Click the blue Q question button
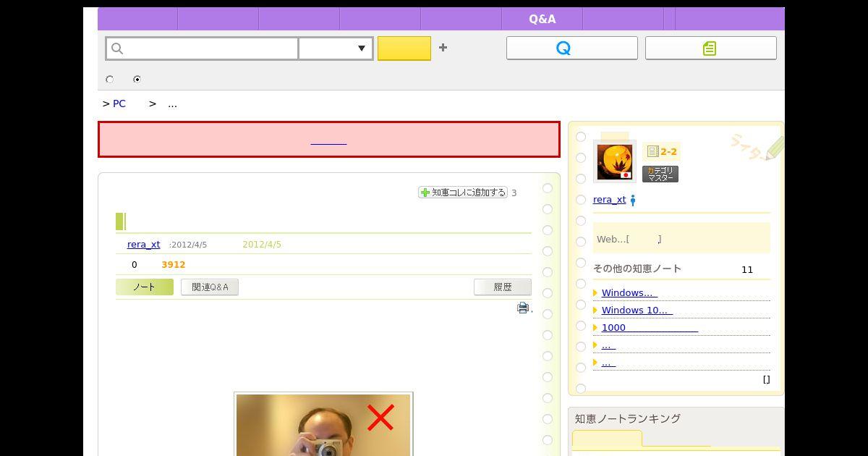The height and width of the screenshot is (456, 868). click(x=571, y=48)
